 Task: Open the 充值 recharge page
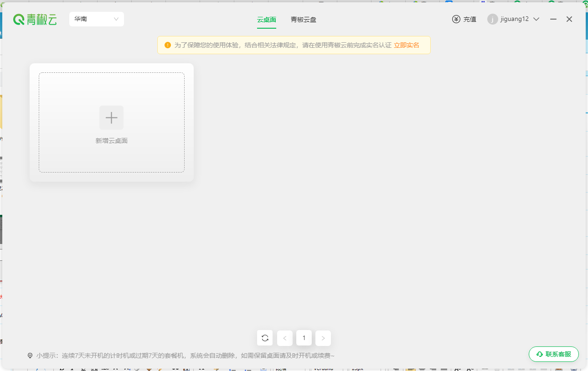click(x=470, y=19)
